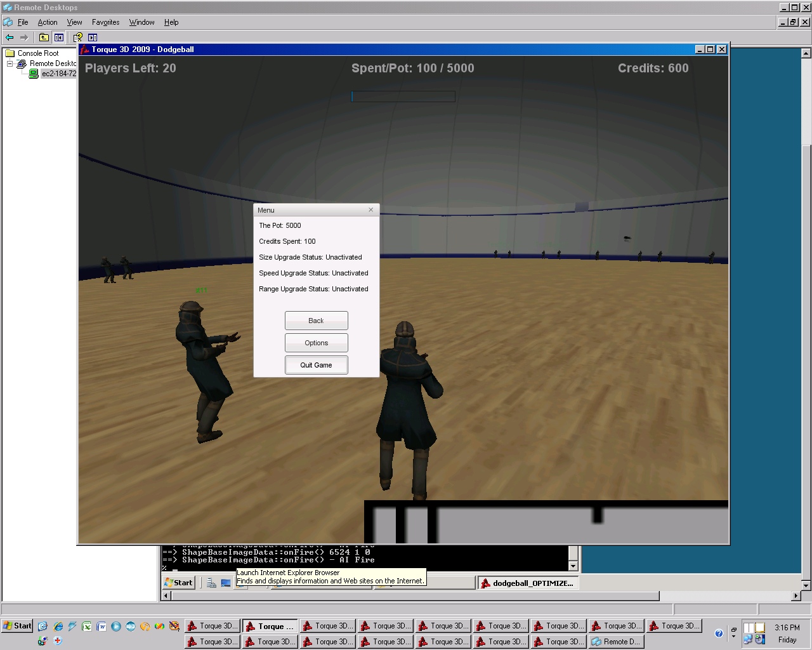The height and width of the screenshot is (650, 812).
Task: Open the Favorites menu
Action: 105,22
